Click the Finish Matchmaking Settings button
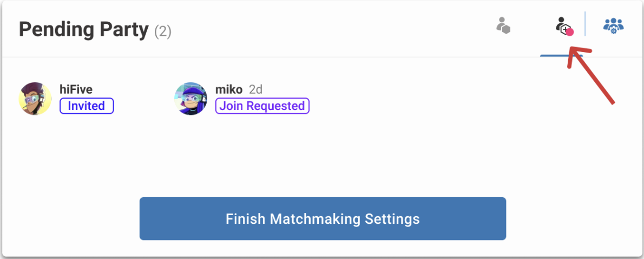This screenshot has width=644, height=259. point(323,219)
